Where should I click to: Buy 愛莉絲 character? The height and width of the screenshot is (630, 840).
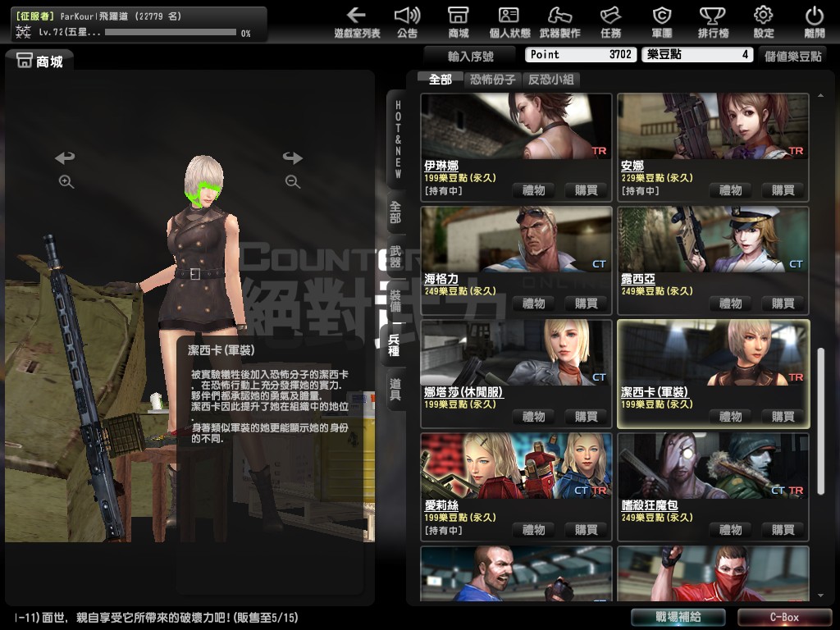(586, 530)
